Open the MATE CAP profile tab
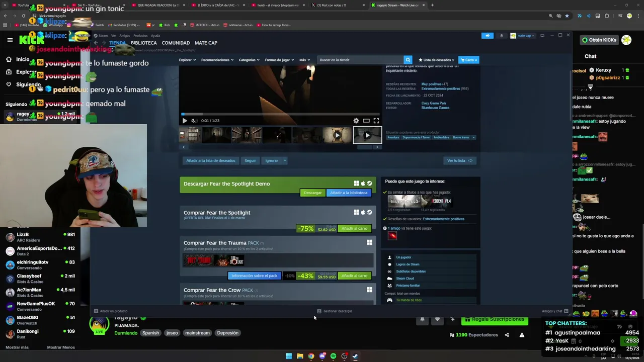The height and width of the screenshot is (362, 644). point(206,43)
